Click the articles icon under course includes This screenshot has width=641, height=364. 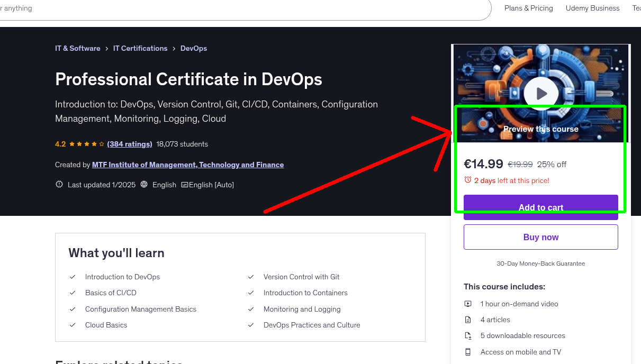(467, 320)
